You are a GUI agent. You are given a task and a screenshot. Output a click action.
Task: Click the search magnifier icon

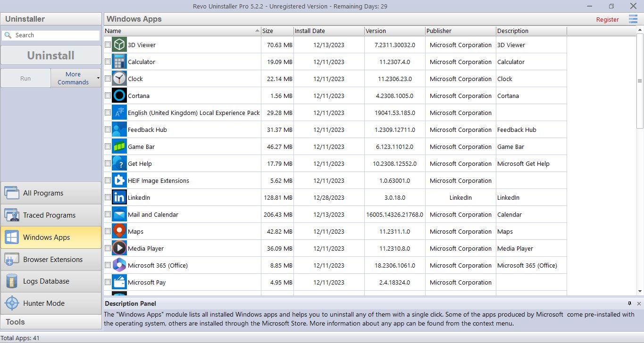[x=8, y=35]
